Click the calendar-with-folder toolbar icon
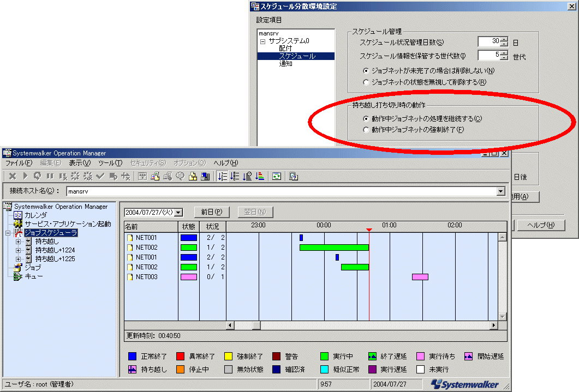 155,176
